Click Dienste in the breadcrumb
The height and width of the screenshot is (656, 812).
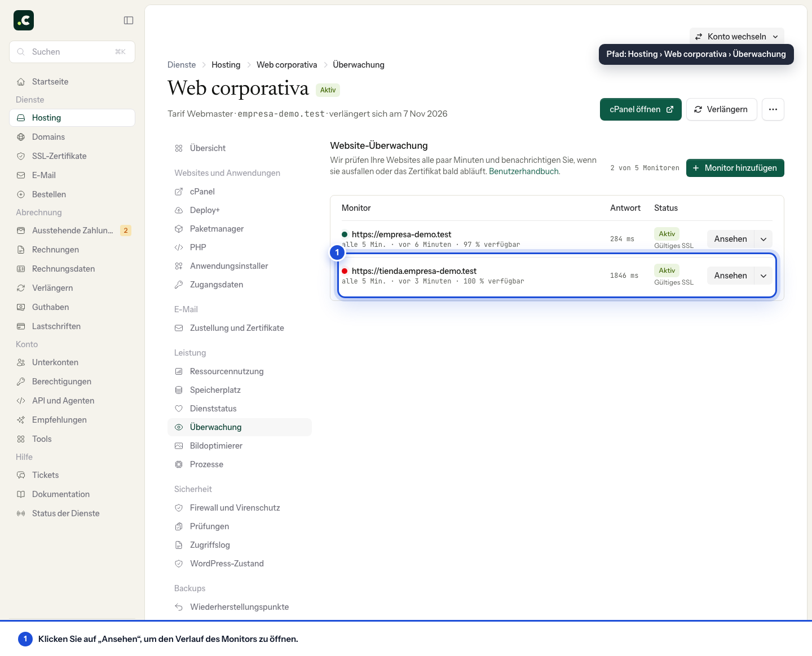point(182,65)
